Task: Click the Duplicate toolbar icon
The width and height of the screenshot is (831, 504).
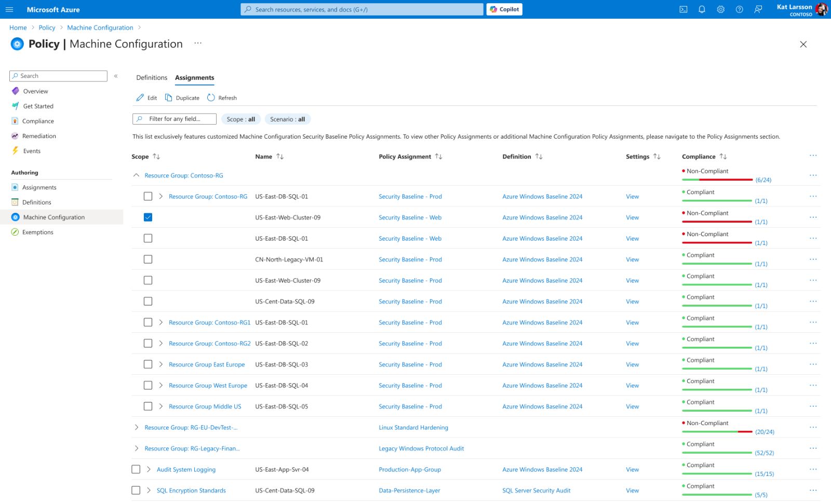Action: pos(168,98)
